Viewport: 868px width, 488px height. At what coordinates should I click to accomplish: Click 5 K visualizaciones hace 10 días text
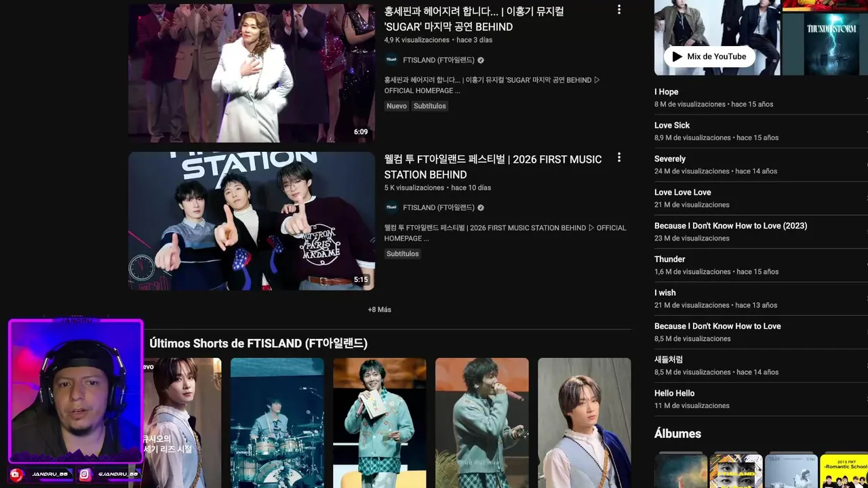437,188
